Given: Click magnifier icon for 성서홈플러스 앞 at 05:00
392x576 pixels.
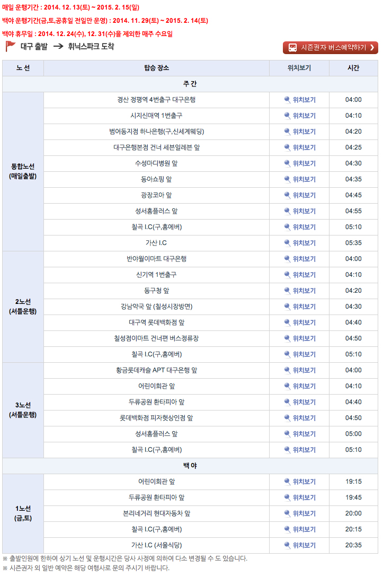Looking at the screenshot, I should coord(288,434).
